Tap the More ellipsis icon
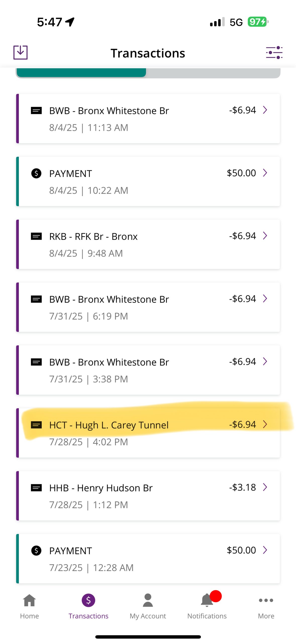 pos(266,600)
